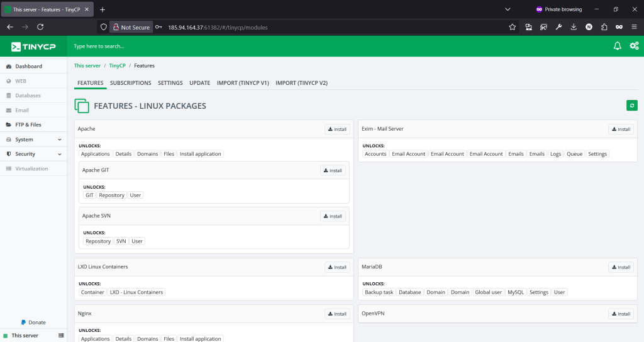This screenshot has height=342, width=644.
Task: Refresh features list with green refresh button
Action: click(x=632, y=106)
